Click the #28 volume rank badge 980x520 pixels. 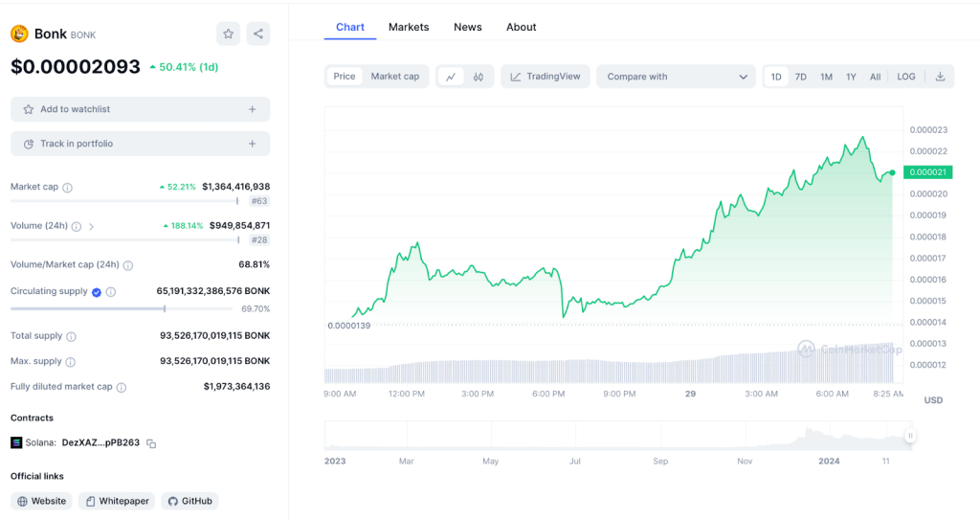(258, 239)
